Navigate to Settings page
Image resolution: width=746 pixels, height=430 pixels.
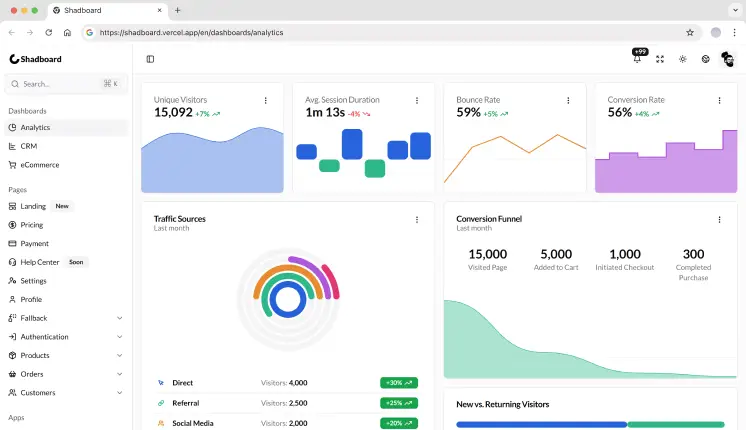click(33, 281)
